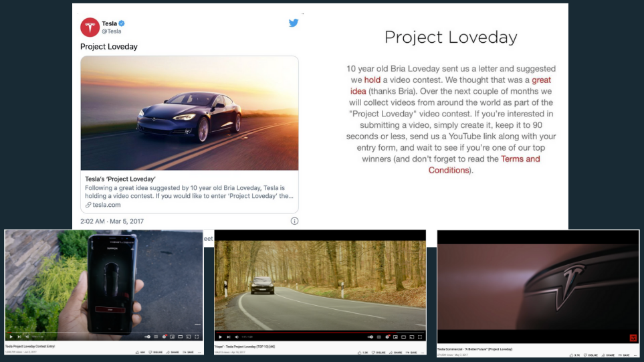
Task: Open more options under the 'Hope' video
Action: pyautogui.click(x=422, y=353)
